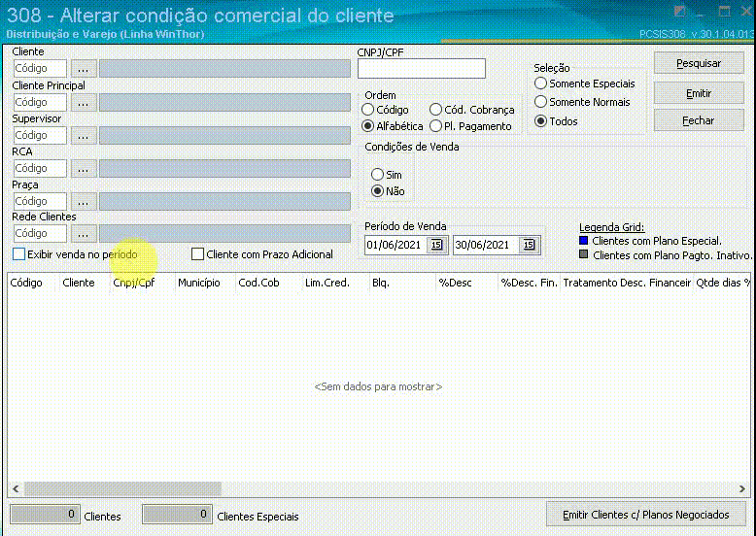Image resolution: width=756 pixels, height=536 pixels.
Task: Sort grid by Lim.Cred. column header
Action: click(335, 283)
